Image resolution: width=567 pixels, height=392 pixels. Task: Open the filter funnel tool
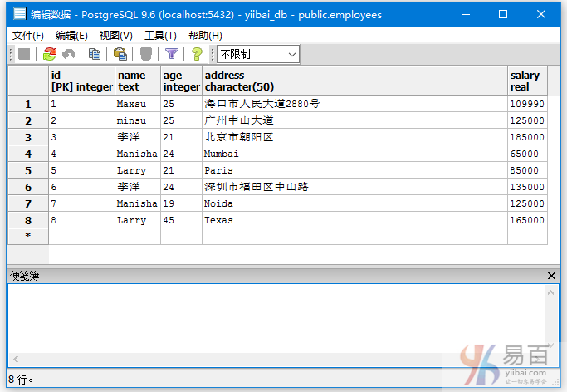point(172,54)
